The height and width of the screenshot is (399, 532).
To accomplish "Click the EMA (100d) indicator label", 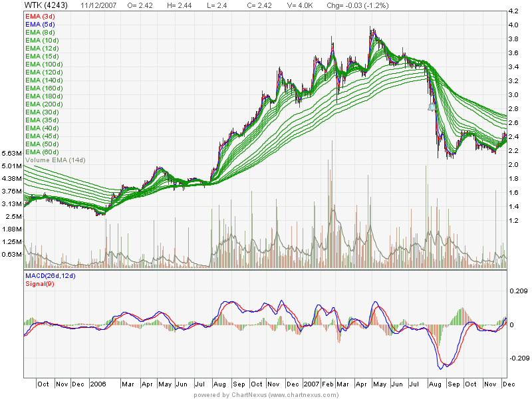I will coord(43,64).
